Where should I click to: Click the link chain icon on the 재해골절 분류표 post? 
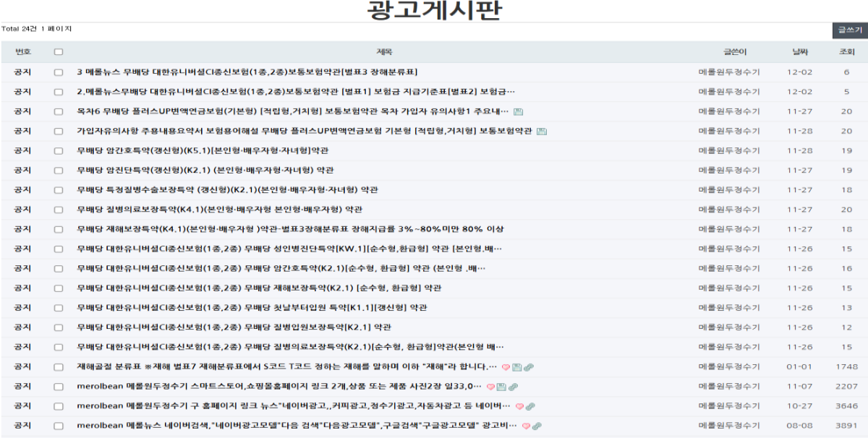528,367
